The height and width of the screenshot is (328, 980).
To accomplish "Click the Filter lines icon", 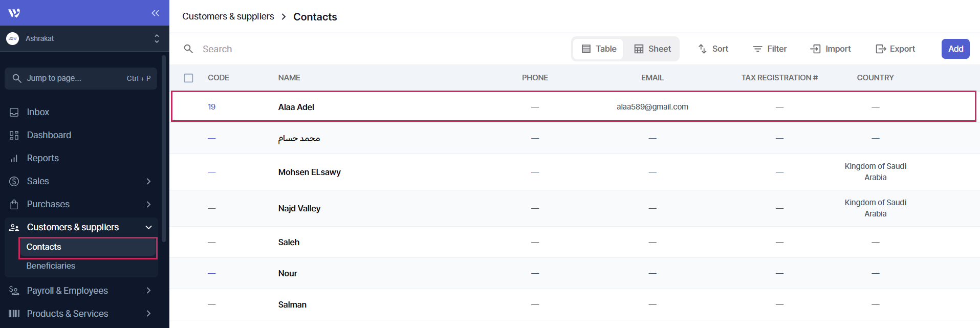I will pos(757,49).
